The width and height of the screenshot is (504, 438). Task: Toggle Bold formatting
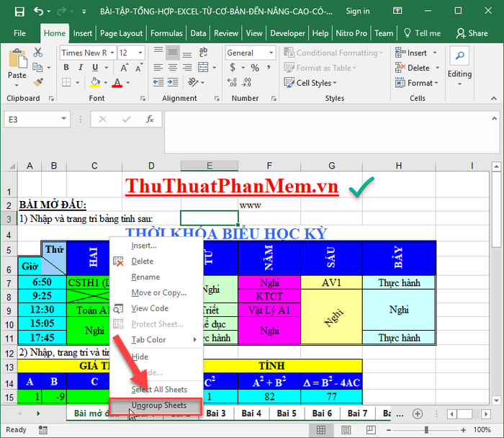coord(66,68)
